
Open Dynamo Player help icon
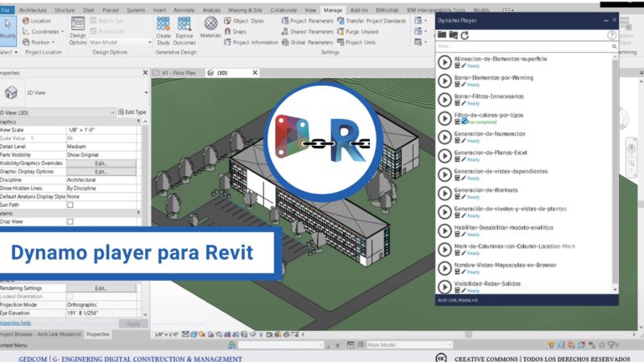611,35
